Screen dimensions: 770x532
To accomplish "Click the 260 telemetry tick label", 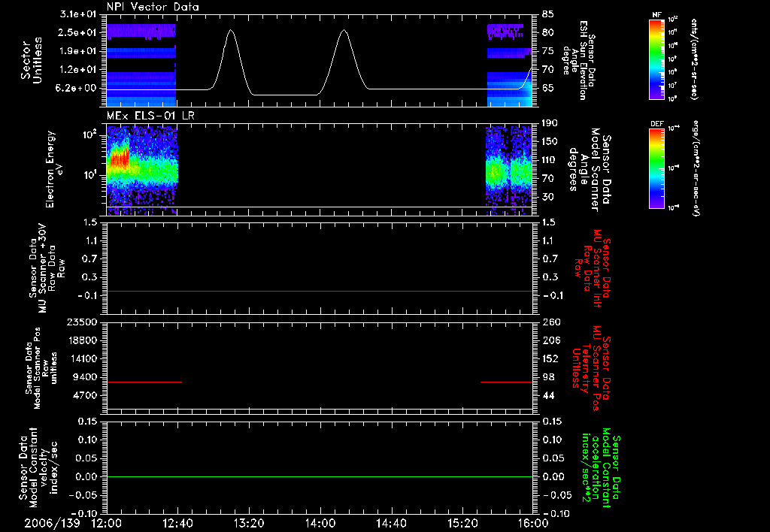I will tap(550, 322).
